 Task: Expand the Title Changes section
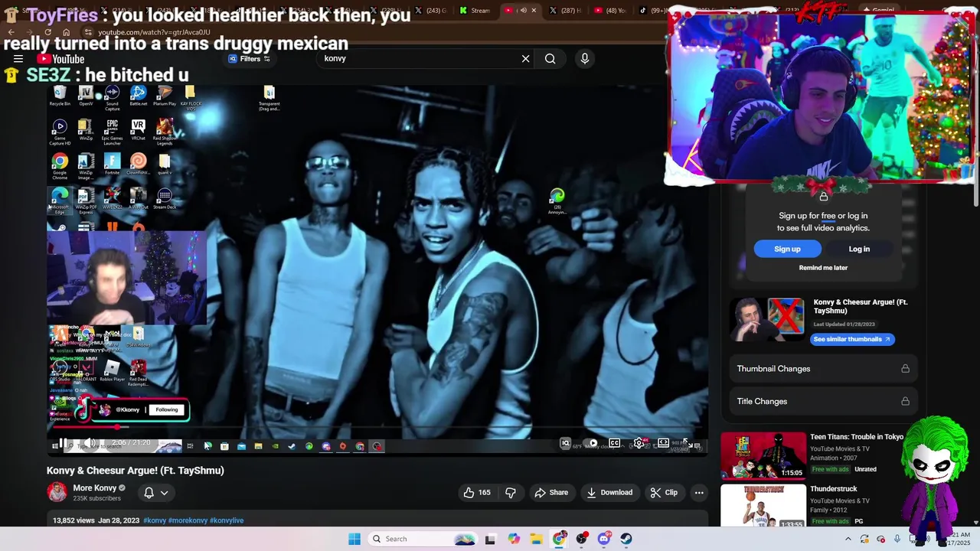823,401
